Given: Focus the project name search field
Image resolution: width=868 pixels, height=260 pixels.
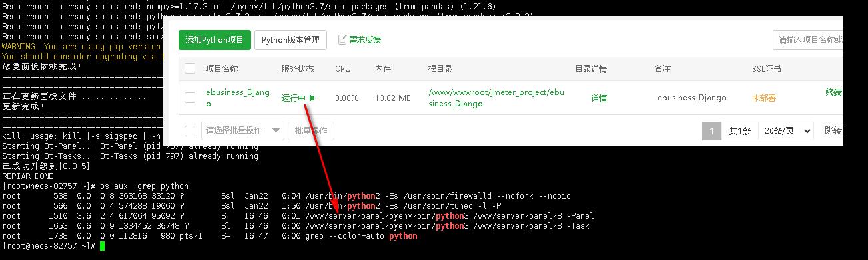Looking at the screenshot, I should pyautogui.click(x=808, y=40).
